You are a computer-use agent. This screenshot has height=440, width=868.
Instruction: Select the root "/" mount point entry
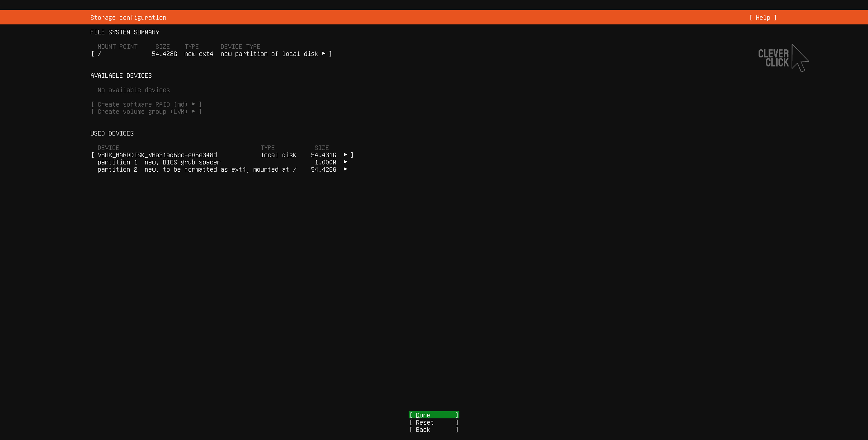click(99, 54)
